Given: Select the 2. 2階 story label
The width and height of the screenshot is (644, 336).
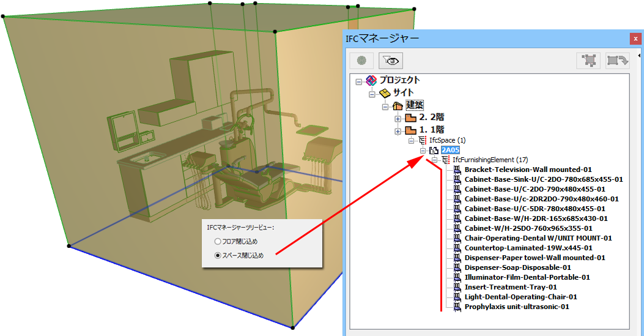Looking at the screenshot, I should pyautogui.click(x=432, y=118).
